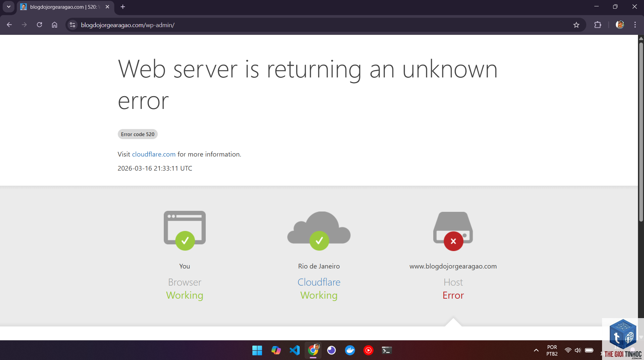644x360 pixels.
Task: Open Chrome three-dot menu
Action: pyautogui.click(x=635, y=25)
